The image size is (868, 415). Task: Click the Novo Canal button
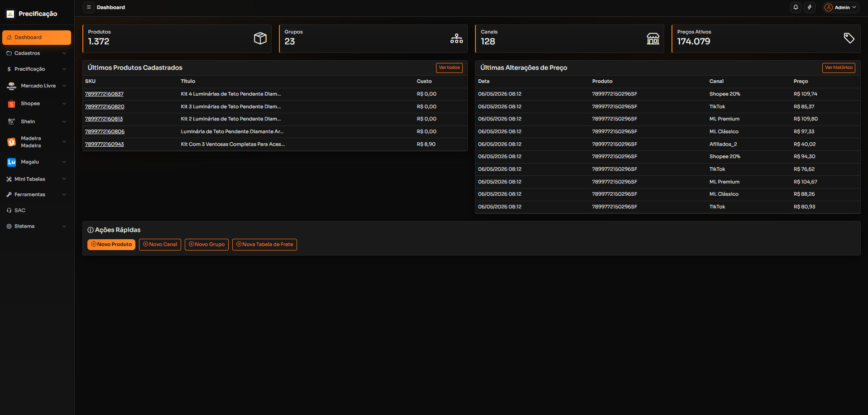(x=160, y=245)
